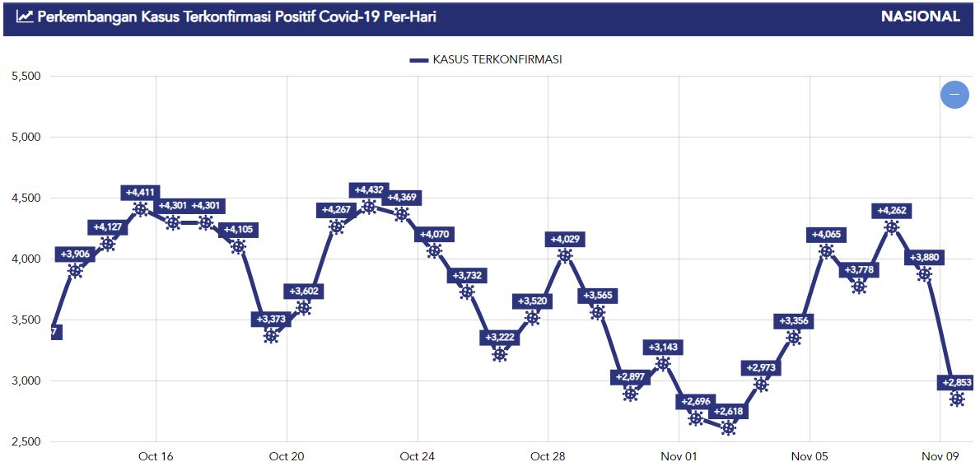Click the KASUS TERKONFIRMASI legend color swatch
Image resolution: width=980 pixels, height=476 pixels.
pos(418,60)
